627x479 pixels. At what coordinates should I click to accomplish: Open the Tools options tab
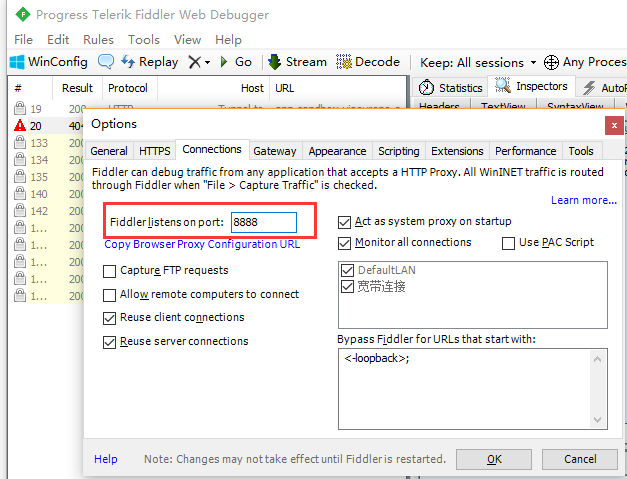[x=581, y=151]
